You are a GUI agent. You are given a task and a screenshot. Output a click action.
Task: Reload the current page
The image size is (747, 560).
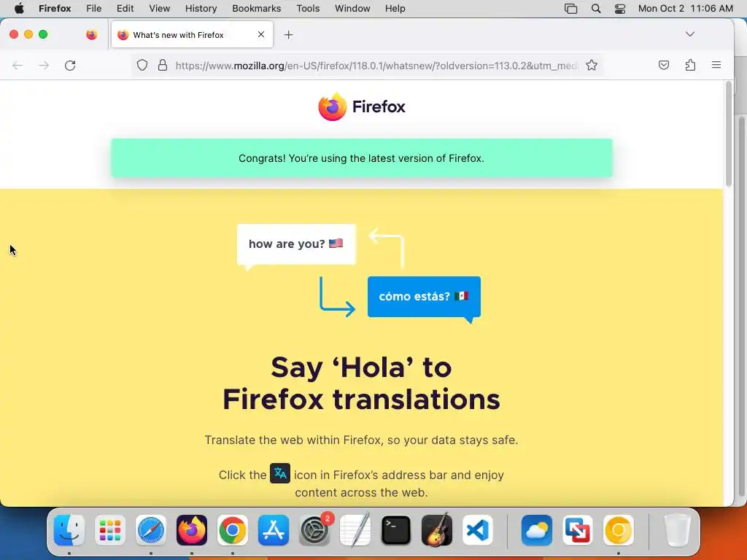[70, 66]
